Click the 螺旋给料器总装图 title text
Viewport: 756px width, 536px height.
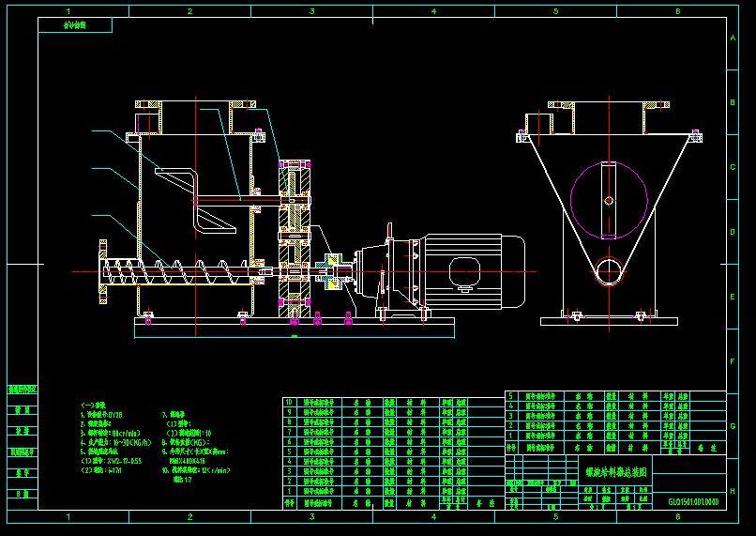click(x=616, y=471)
